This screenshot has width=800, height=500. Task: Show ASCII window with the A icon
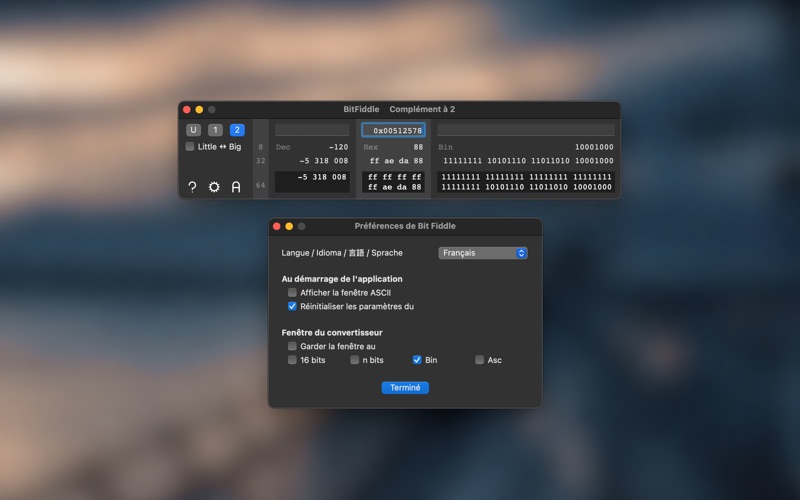click(x=236, y=187)
